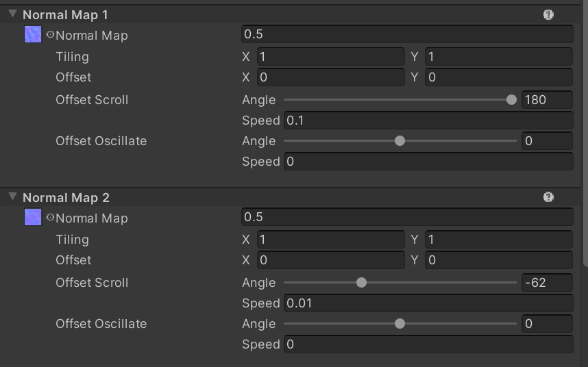Viewport: 588px width, 367px height.
Task: Open texture picker for Normal Map 1
Action: 50,34
